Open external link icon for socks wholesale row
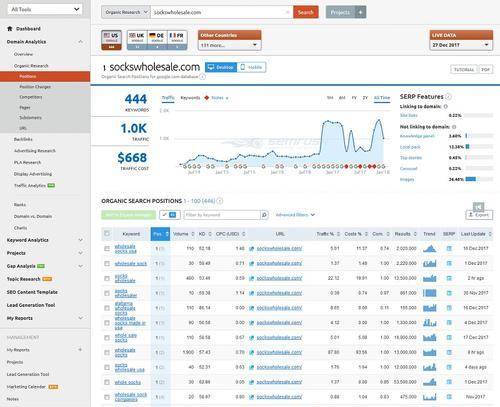Image resolution: width=500 pixels, height=407 pixels. 252,278
